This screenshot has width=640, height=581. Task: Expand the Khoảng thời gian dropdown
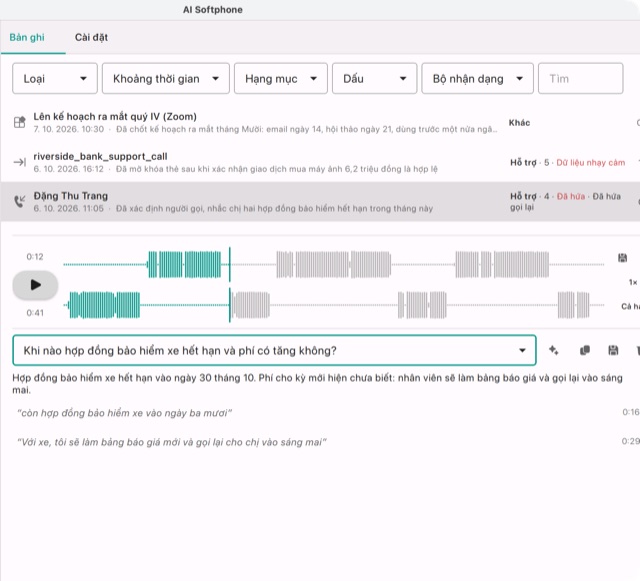166,78
